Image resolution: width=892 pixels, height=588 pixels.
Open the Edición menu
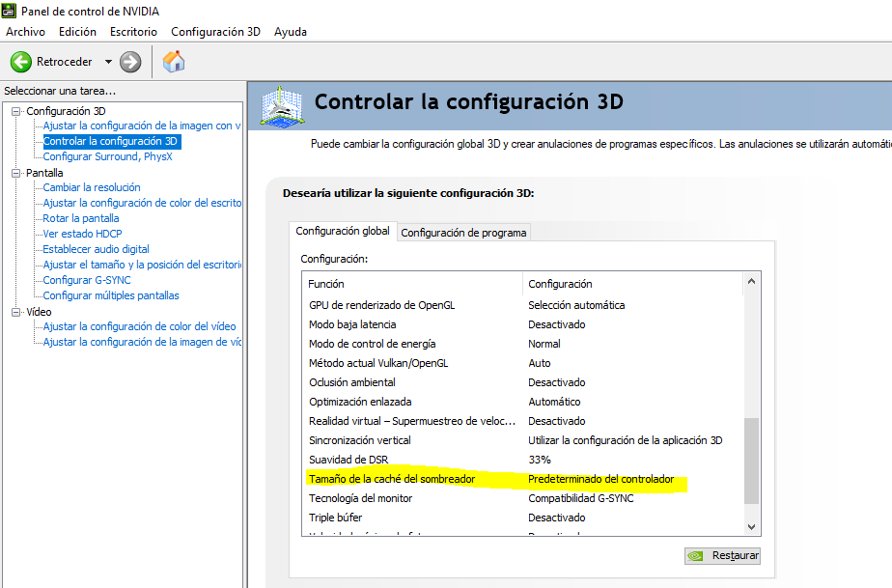(x=77, y=32)
